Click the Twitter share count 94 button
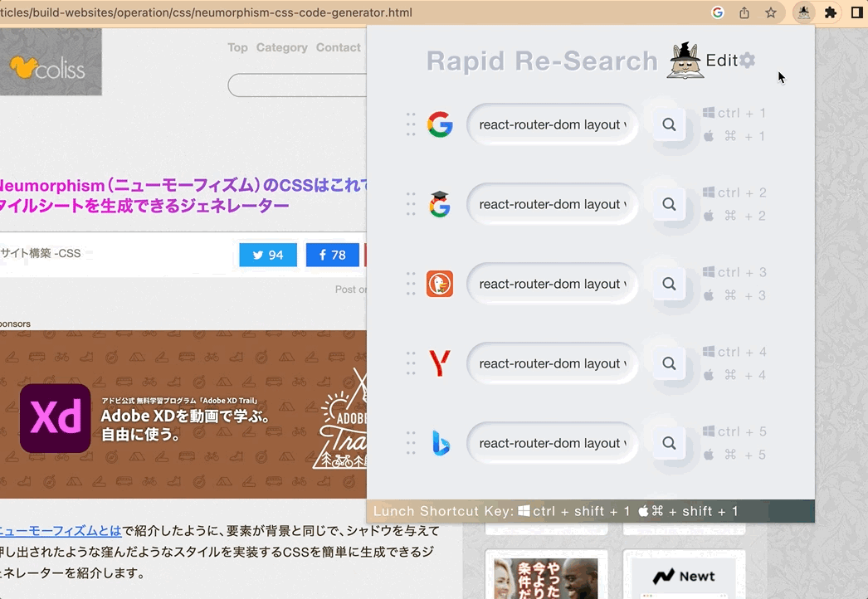Screen dimensions: 868x599 [267, 255]
